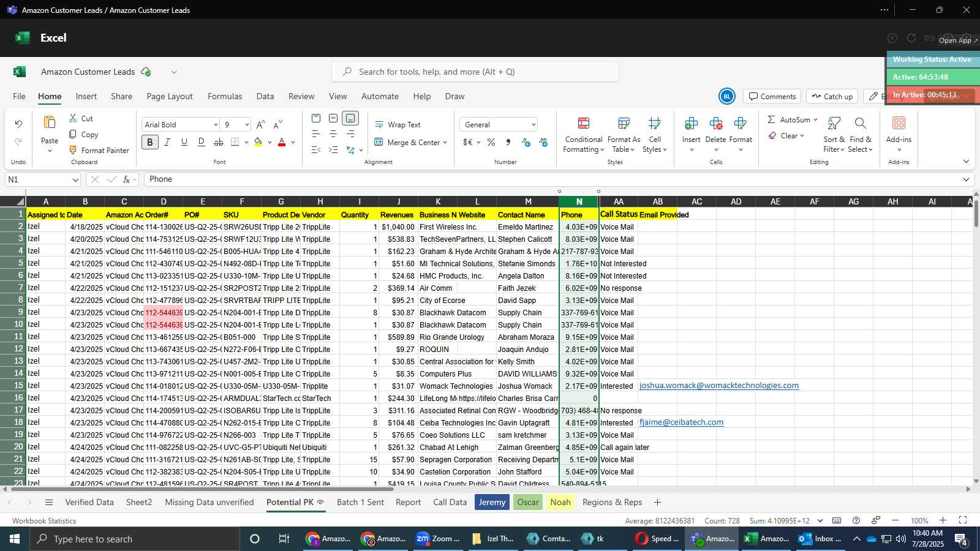Viewport: 980px width, 551px height.
Task: Click the Undo arrow icon
Action: 18,124
